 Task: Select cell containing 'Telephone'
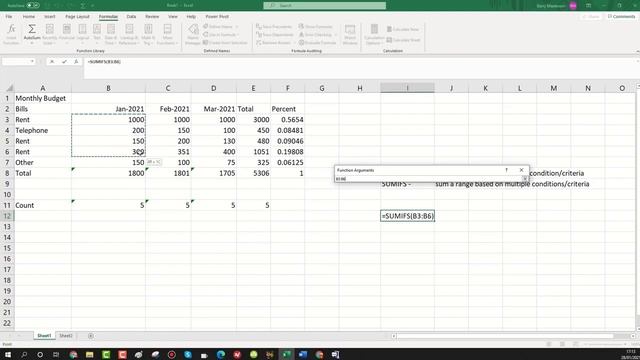click(43, 130)
